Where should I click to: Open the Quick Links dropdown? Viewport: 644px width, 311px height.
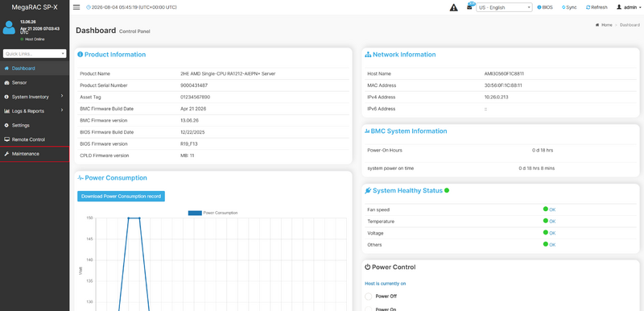point(35,54)
